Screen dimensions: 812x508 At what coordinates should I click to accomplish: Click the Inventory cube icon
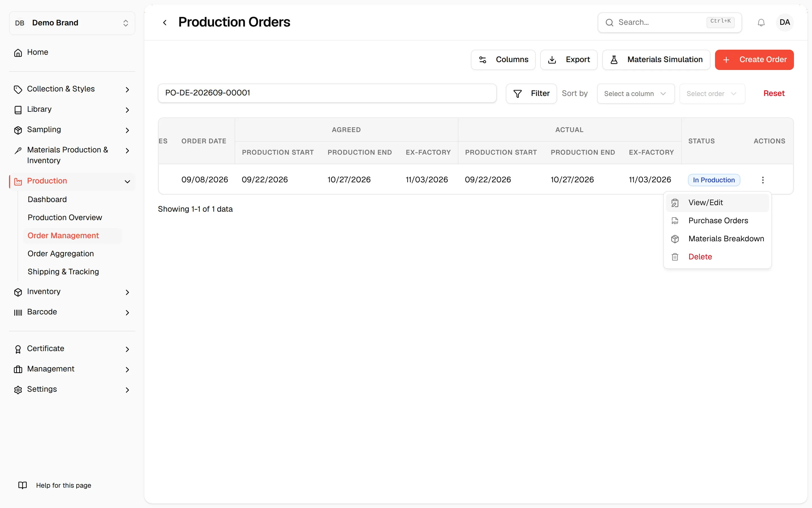coord(18,292)
